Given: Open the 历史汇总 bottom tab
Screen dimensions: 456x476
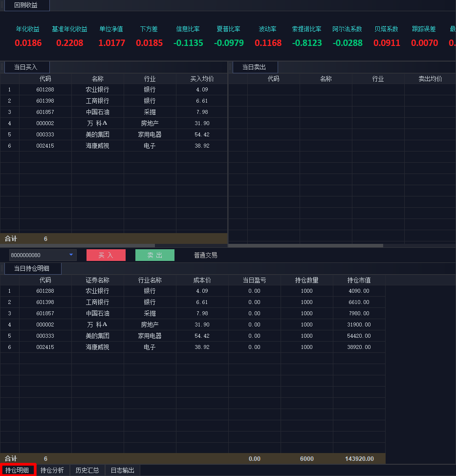Looking at the screenshot, I should (x=87, y=470).
